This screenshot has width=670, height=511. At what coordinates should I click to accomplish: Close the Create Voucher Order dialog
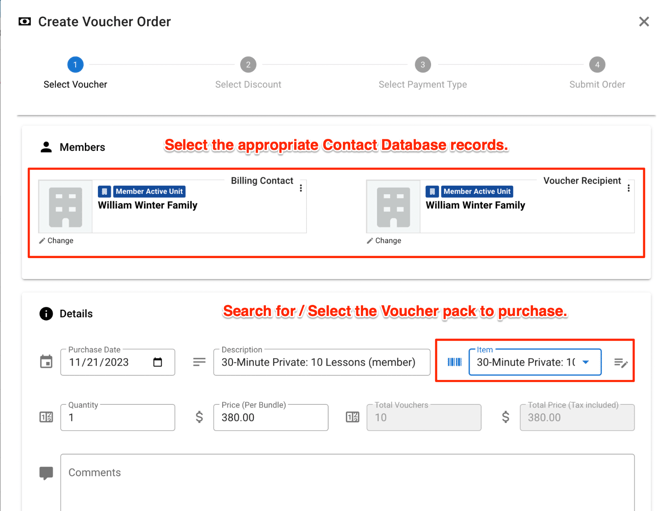tap(644, 21)
